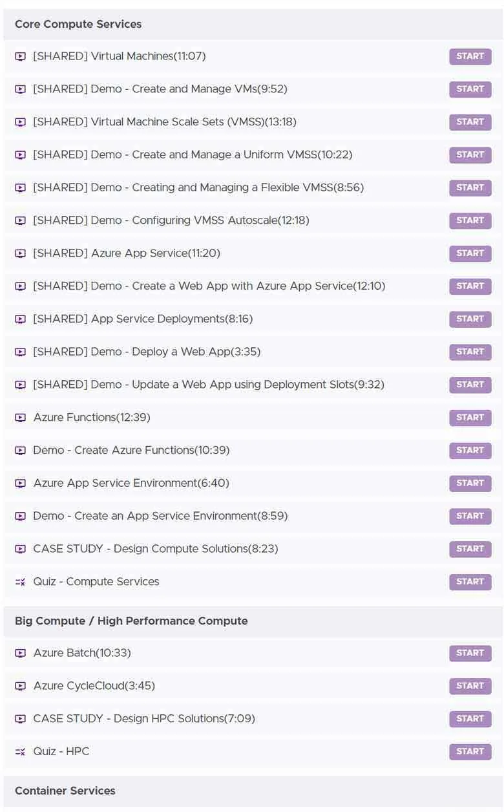Start Azure App Service Environment(6:40) lesson
The height and width of the screenshot is (812, 504).
(x=470, y=484)
